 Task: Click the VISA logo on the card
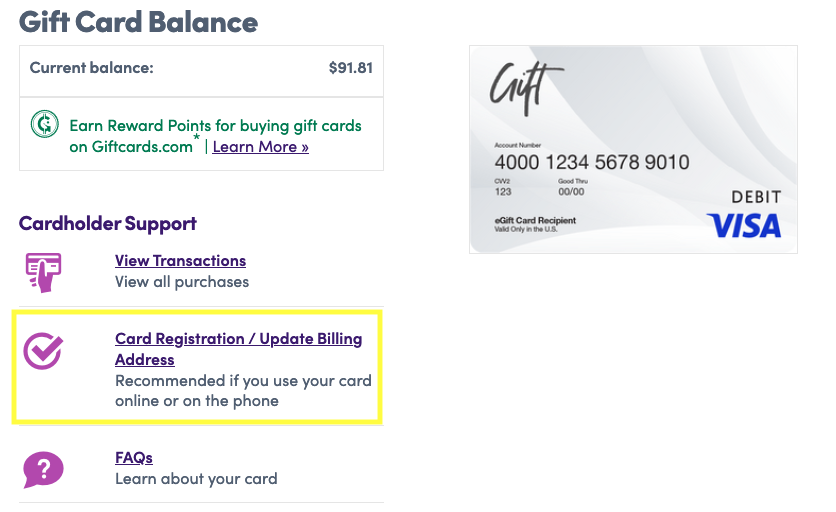[x=744, y=226]
